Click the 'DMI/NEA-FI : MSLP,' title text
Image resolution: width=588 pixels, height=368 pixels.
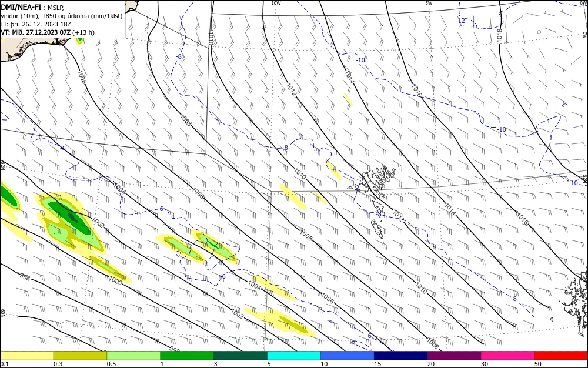coord(32,7)
